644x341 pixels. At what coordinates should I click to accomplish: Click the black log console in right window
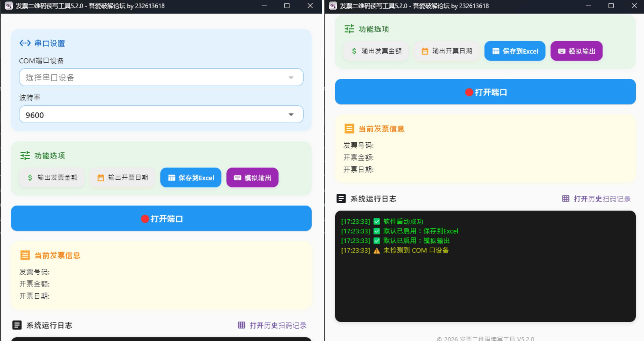coord(485,266)
